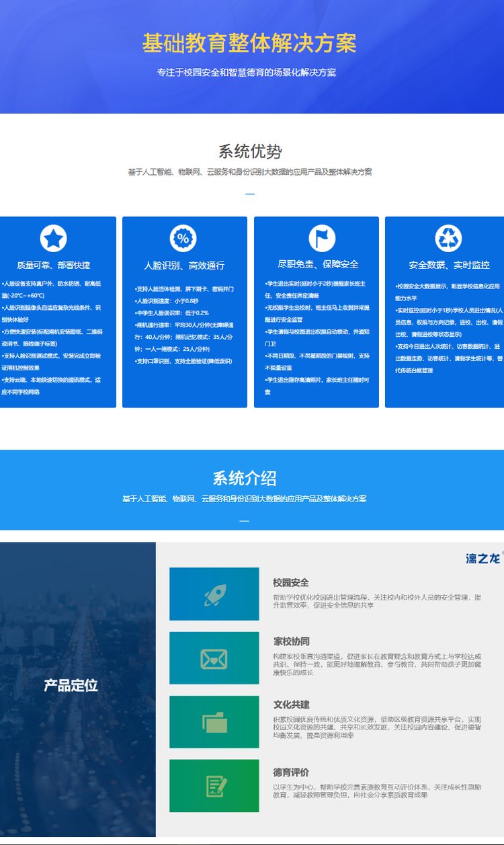504x845 pixels.
Task: Click the 系统优势 section heading
Action: pyautogui.click(x=250, y=151)
